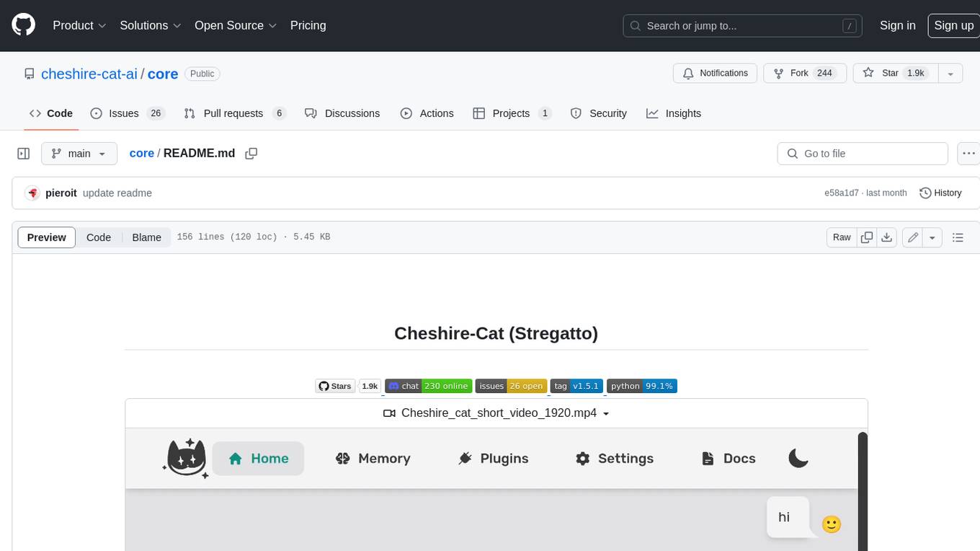Open the update readme commit message
The height and width of the screenshot is (551, 980).
tap(117, 193)
